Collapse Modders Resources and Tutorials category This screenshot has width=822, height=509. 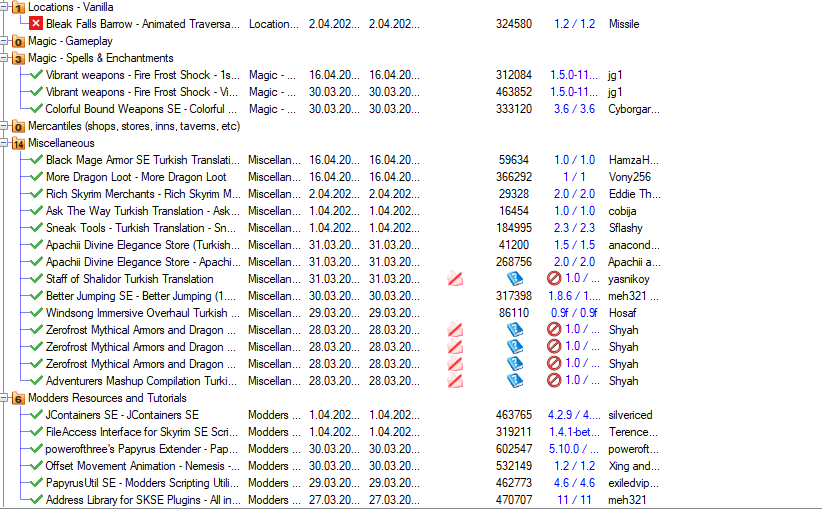4,398
